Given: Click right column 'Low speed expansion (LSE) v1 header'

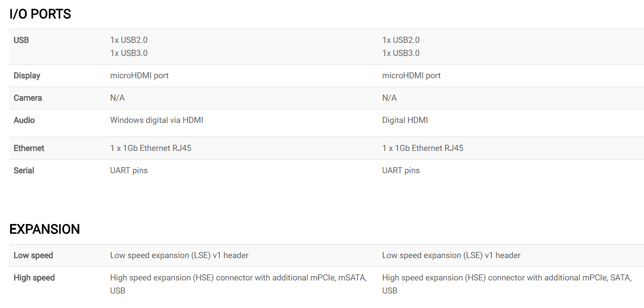Looking at the screenshot, I should [451, 255].
